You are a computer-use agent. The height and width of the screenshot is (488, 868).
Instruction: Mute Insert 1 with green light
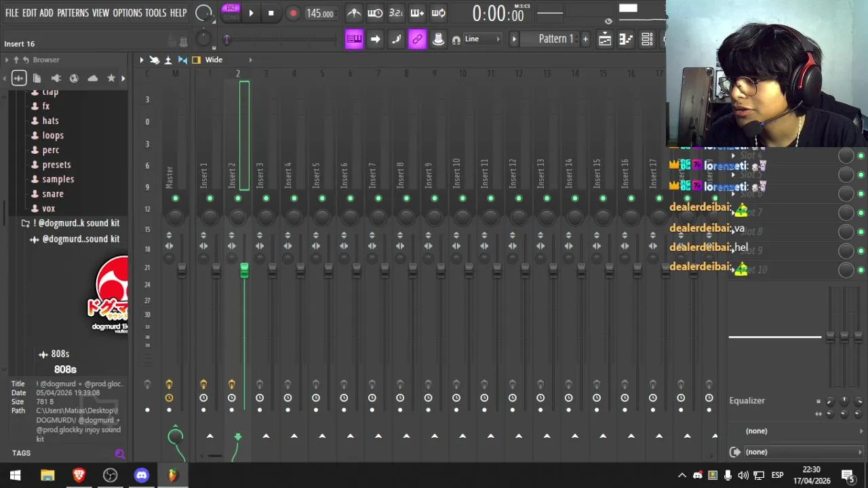coord(210,198)
